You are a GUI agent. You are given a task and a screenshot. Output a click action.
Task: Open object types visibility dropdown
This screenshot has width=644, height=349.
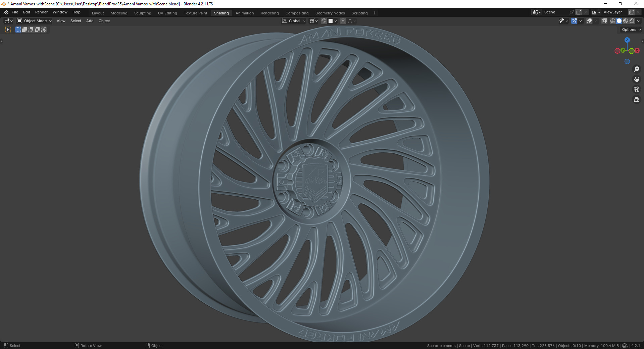click(x=564, y=21)
